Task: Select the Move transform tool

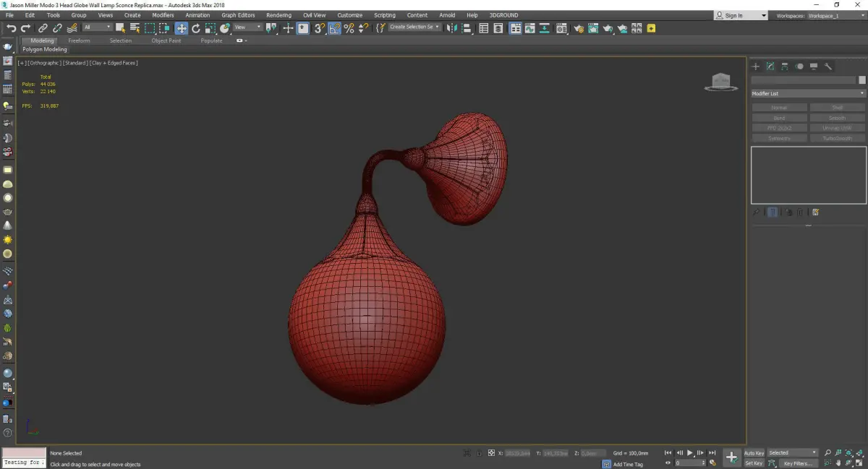Action: coord(181,28)
